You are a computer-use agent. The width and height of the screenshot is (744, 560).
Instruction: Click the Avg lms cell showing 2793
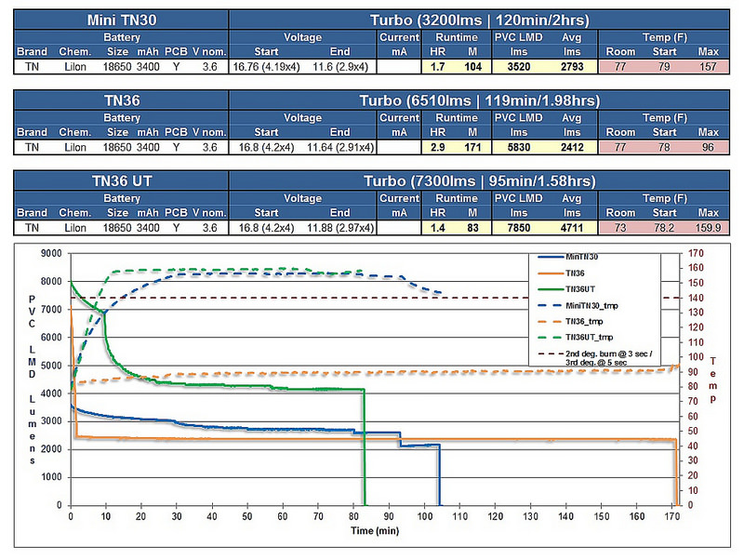point(569,66)
